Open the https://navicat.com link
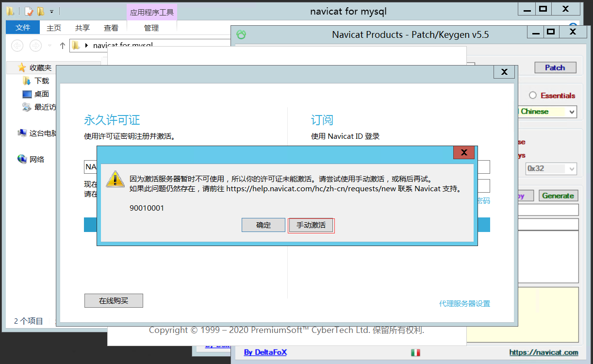Screen dimensions: 593x364 point(544,352)
